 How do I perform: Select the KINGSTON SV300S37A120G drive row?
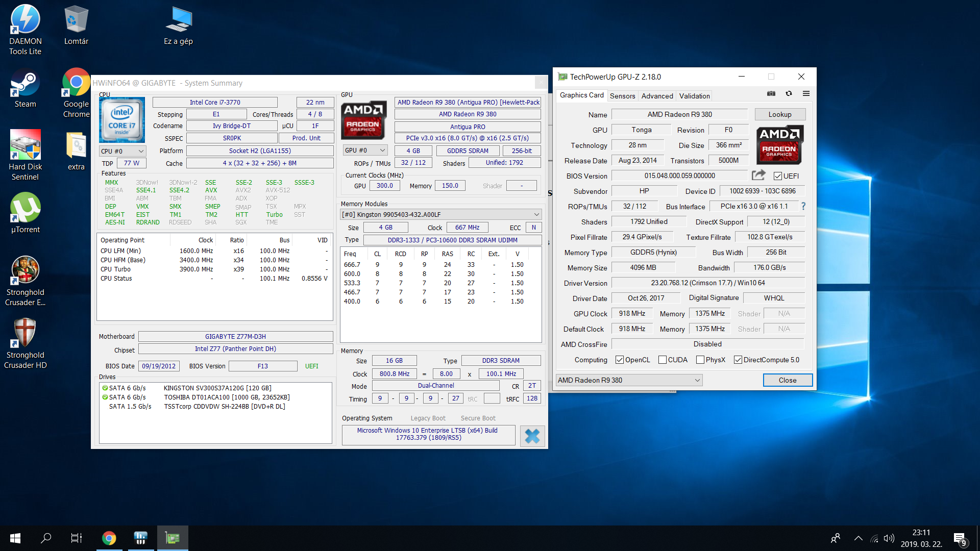(x=214, y=388)
